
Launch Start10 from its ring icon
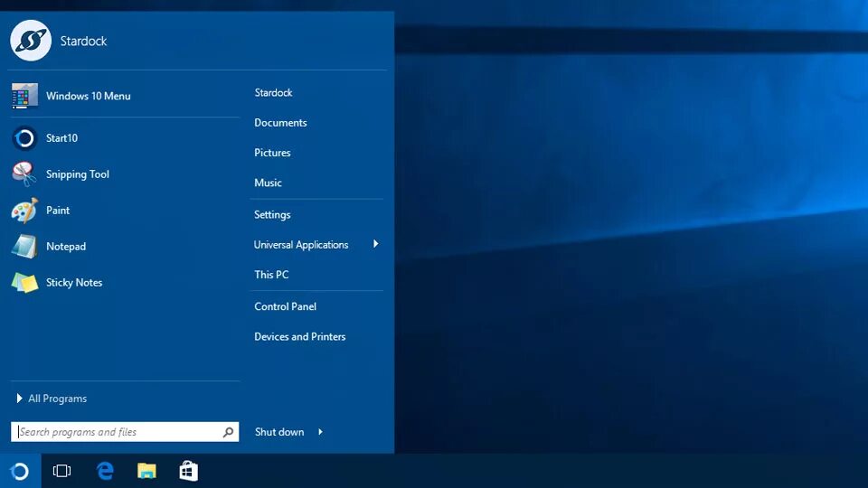tap(24, 138)
